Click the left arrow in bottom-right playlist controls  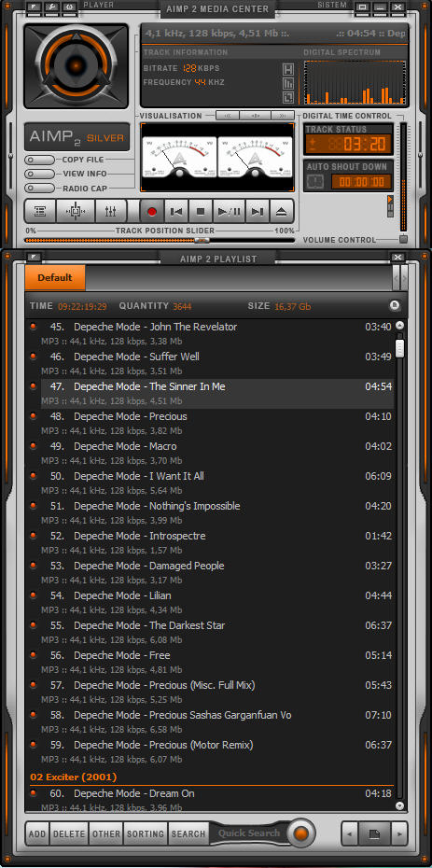click(350, 833)
